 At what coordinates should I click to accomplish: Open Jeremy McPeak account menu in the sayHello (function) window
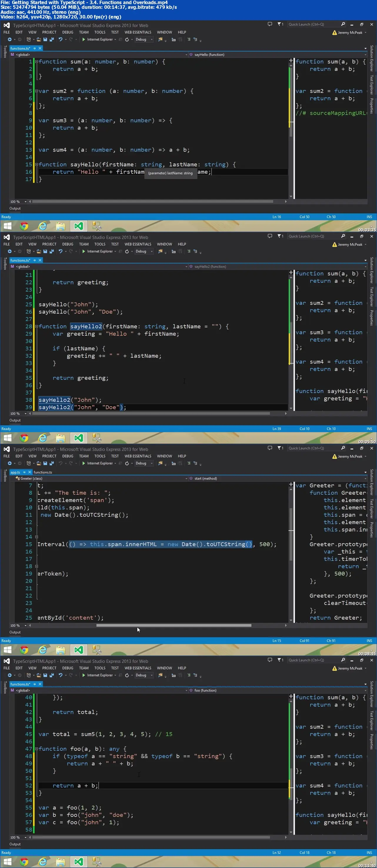tap(349, 33)
